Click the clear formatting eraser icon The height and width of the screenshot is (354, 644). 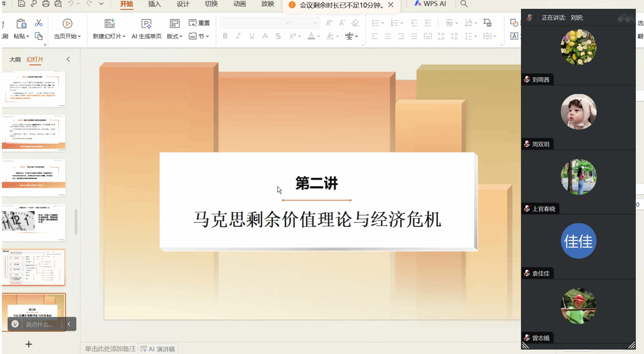(x=355, y=23)
